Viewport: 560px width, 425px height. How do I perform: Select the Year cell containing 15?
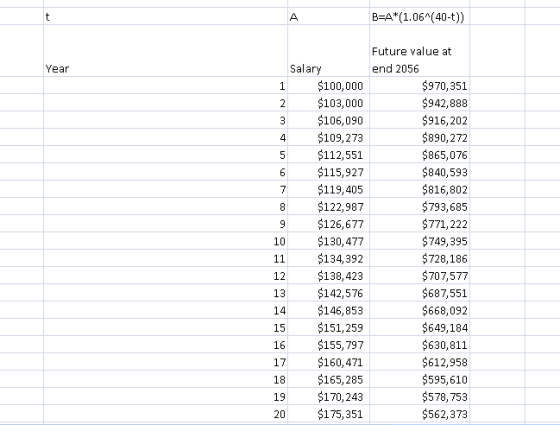pyautogui.click(x=165, y=327)
